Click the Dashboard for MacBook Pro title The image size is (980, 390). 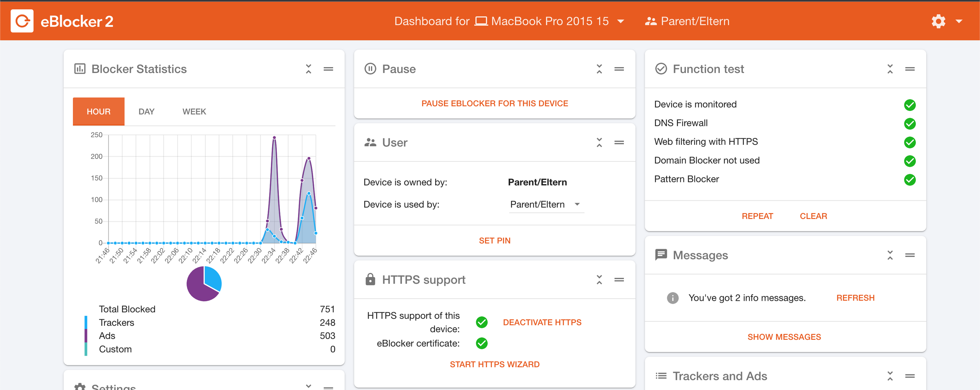(x=501, y=21)
